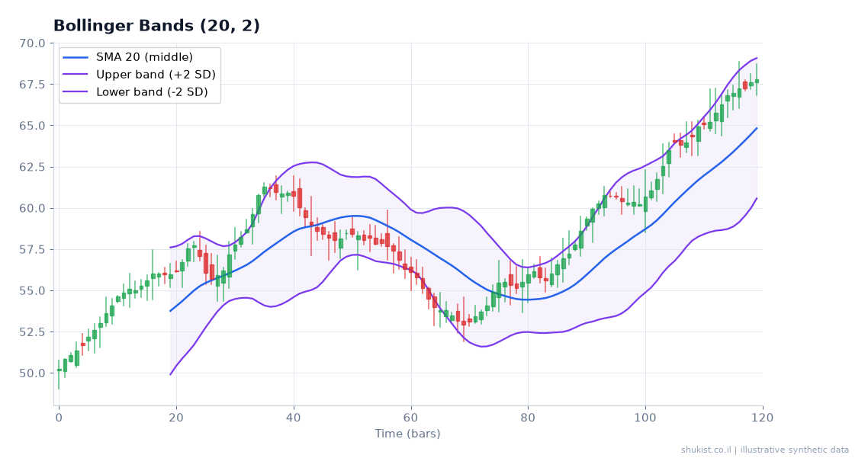Click the 57.5 y-axis tick label
The height and width of the screenshot is (474, 868).
(33, 249)
